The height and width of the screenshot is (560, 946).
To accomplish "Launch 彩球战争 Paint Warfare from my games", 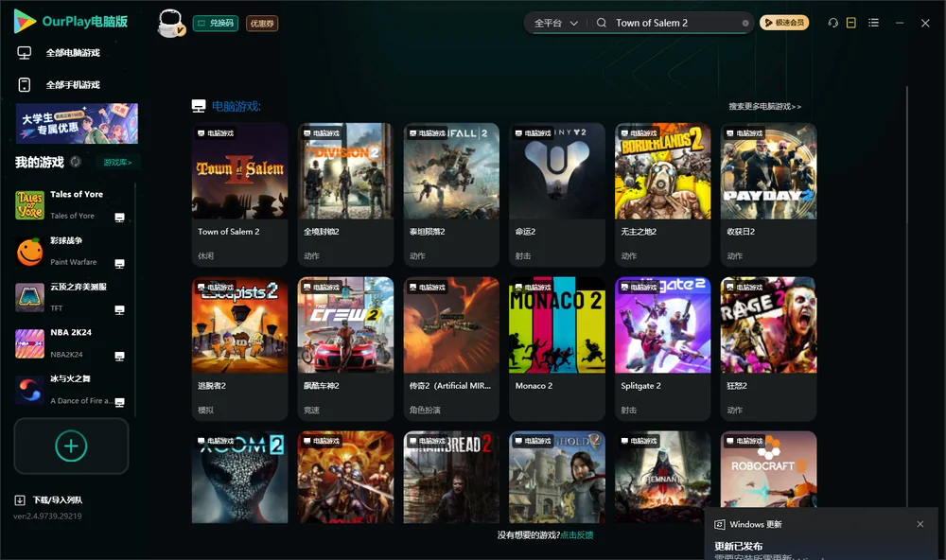I will (71, 251).
